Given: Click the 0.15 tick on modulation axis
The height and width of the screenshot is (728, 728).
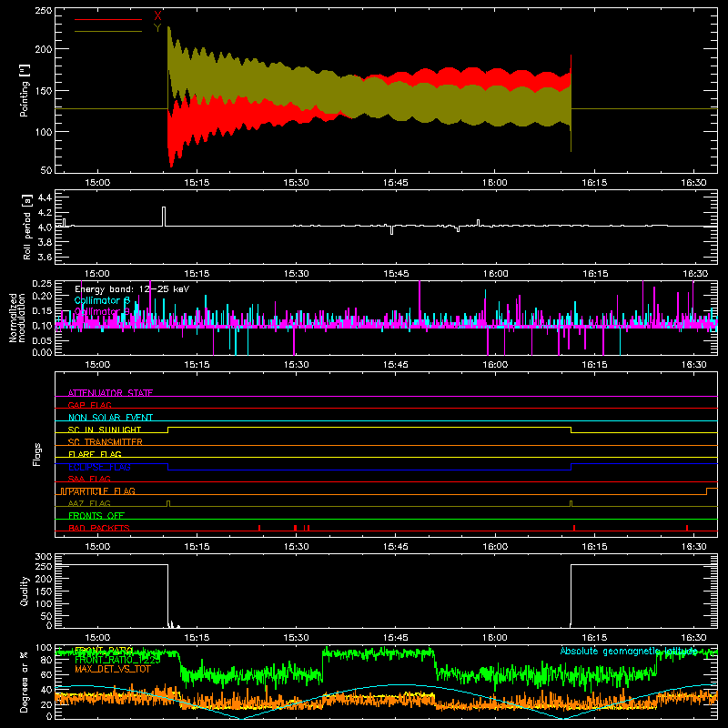Looking at the screenshot, I should 42,311.
